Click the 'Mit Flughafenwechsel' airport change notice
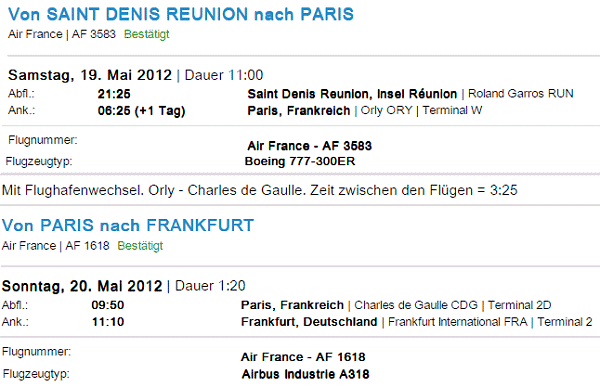The height and width of the screenshot is (387, 600). click(259, 190)
